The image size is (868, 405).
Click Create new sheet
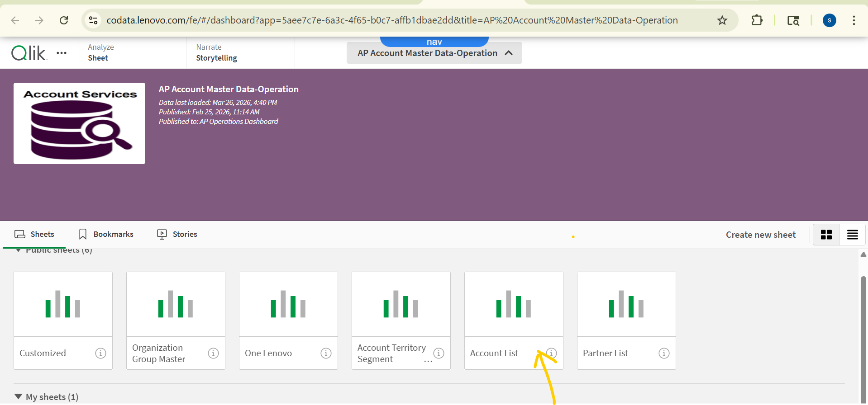[x=760, y=235]
